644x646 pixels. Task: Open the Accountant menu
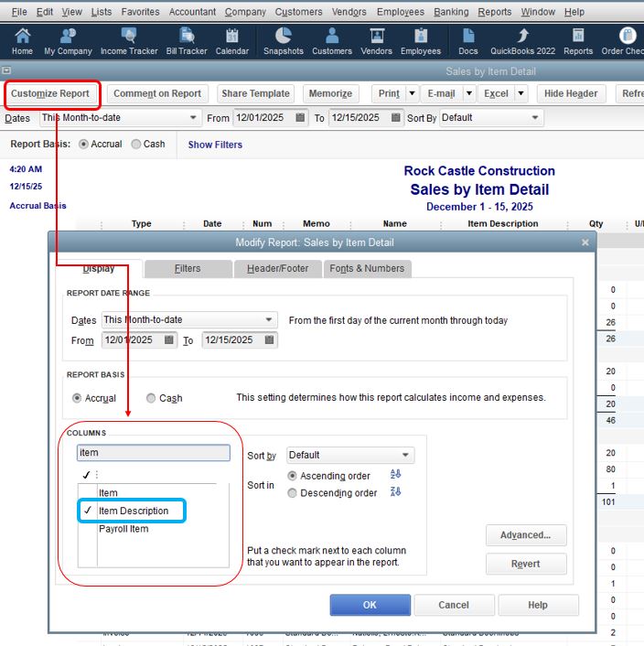(192, 12)
